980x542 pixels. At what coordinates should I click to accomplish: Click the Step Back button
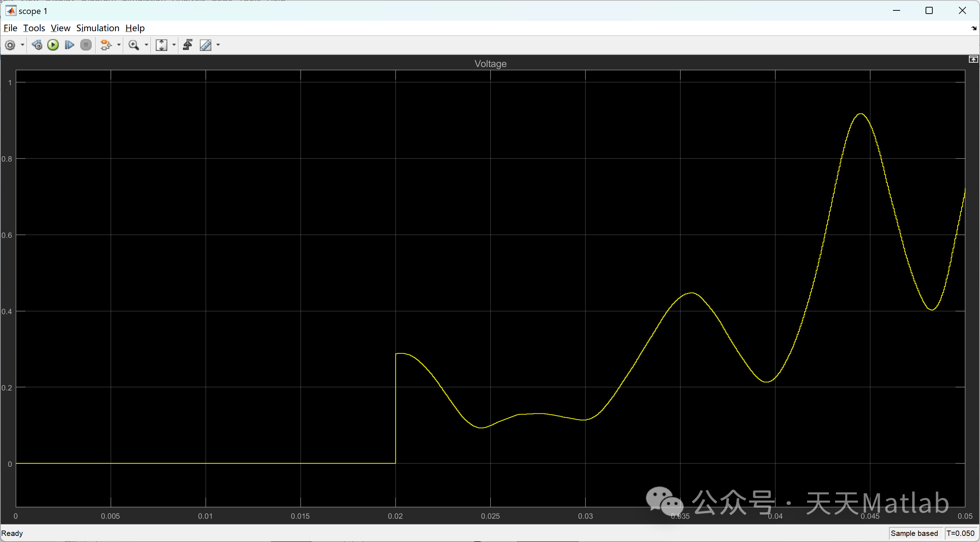(x=37, y=45)
